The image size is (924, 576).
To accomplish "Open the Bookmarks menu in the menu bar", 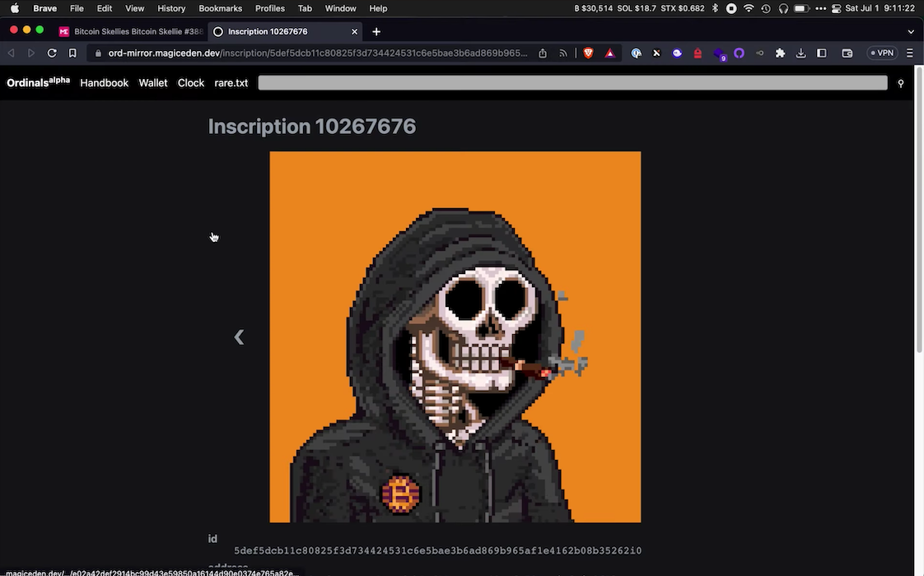I will [220, 8].
